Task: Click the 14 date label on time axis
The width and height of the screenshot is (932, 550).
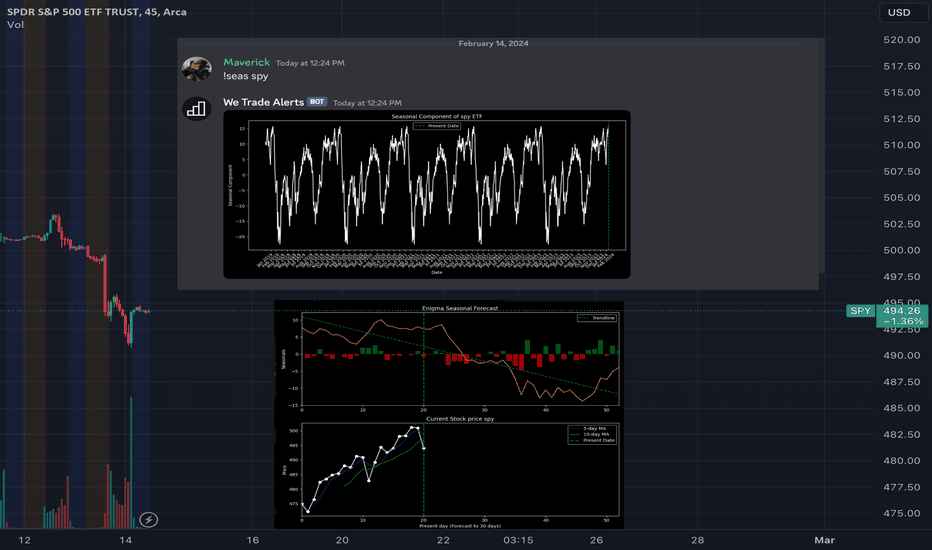Action: [125, 540]
